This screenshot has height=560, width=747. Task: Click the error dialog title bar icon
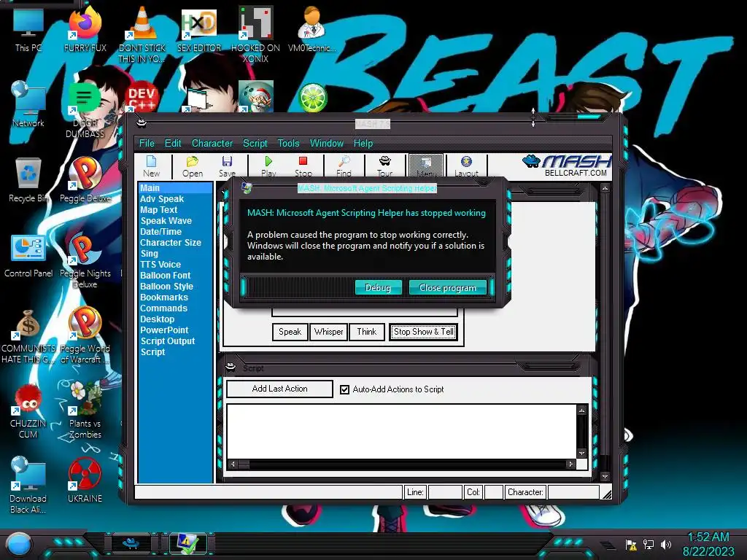[x=247, y=187]
